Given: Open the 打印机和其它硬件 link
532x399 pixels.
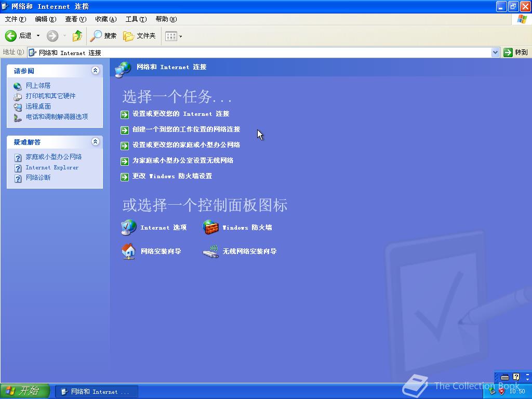Looking at the screenshot, I should pyautogui.click(x=50, y=96).
